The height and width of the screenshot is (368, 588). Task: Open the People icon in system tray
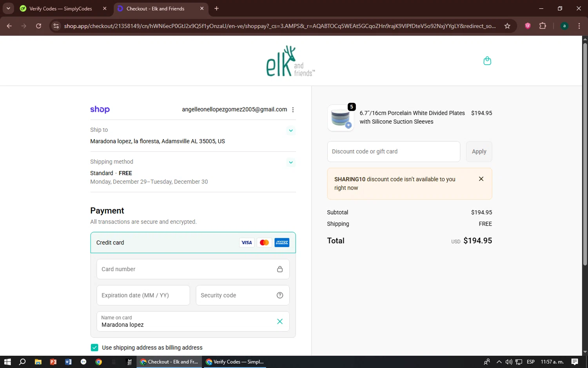pos(487,362)
